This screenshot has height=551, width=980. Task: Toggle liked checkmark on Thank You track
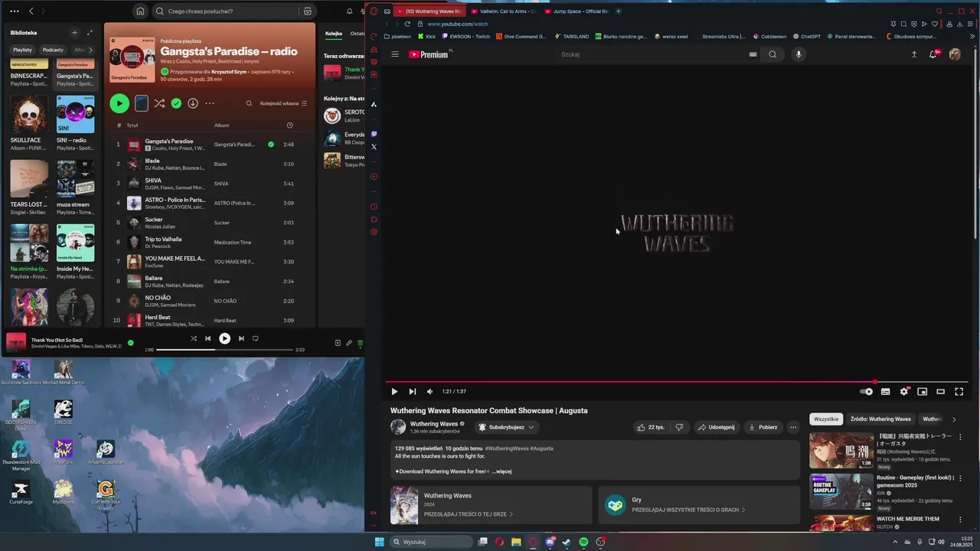click(x=131, y=343)
